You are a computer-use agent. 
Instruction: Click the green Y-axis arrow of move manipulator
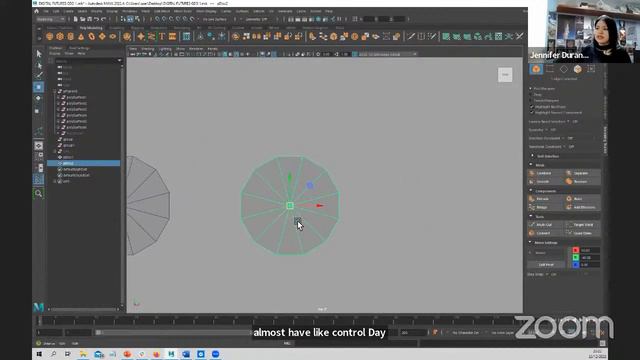[x=290, y=178]
